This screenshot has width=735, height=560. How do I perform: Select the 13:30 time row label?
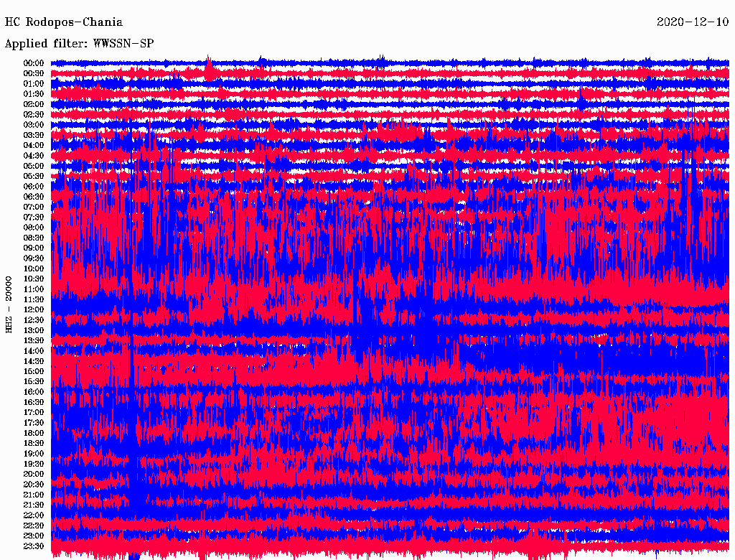coord(34,340)
